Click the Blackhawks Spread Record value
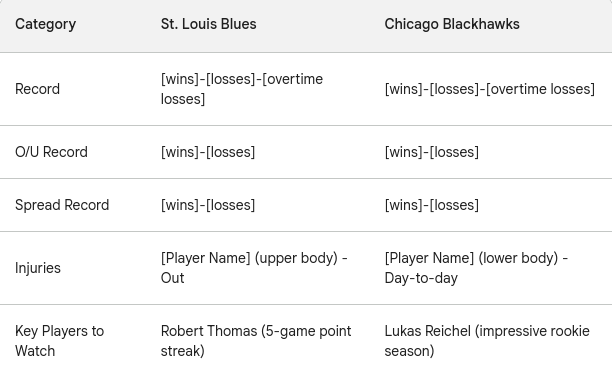Screen dimensions: 612x374 432,205
